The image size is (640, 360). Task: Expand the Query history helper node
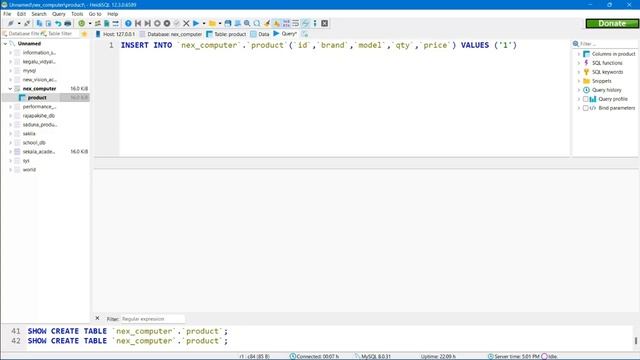click(579, 90)
